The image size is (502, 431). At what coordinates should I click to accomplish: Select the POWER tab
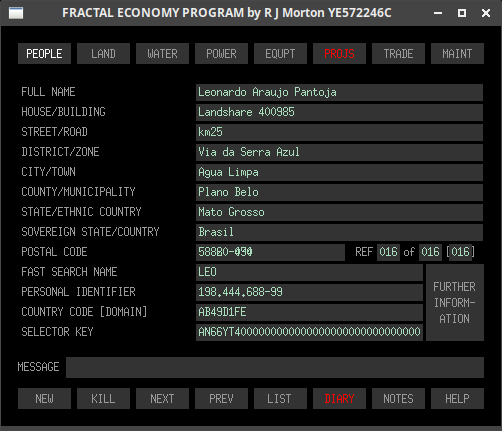221,53
